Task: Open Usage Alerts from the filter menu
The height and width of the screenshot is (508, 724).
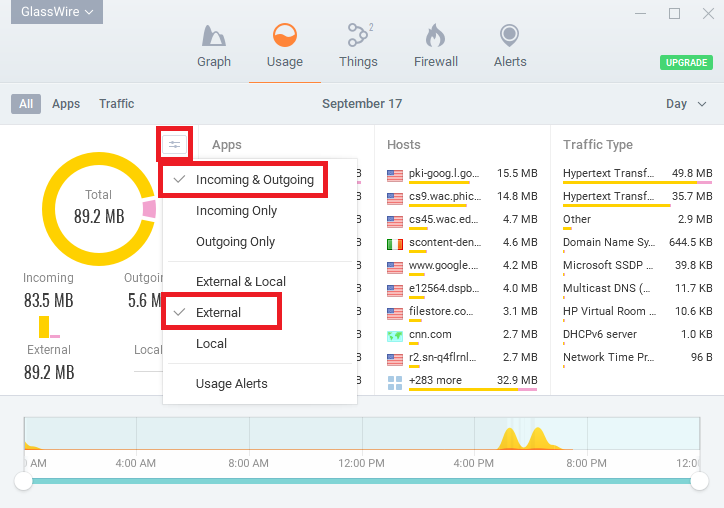Action: 232,384
